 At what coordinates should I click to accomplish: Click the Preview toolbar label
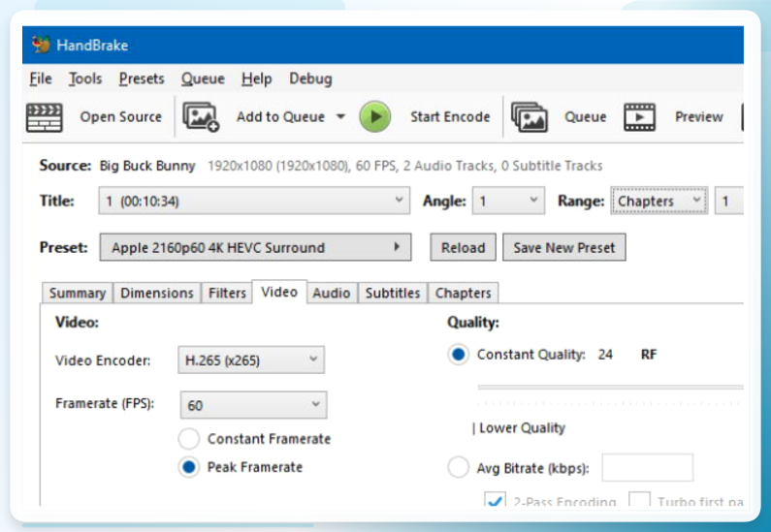(698, 117)
